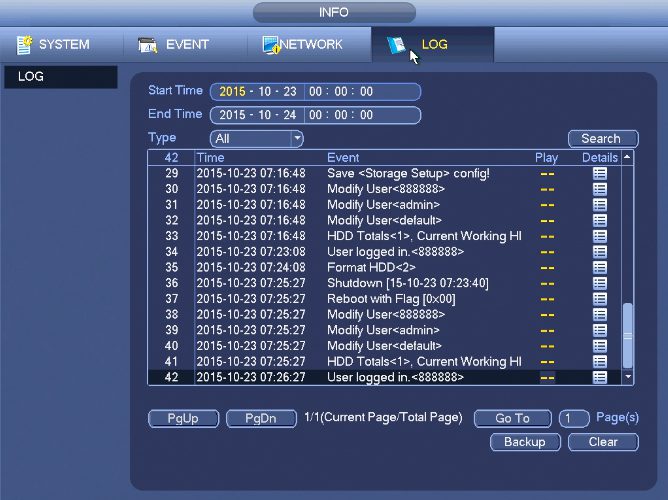668x500 pixels.
Task: Select the LOG tab label
Action: coord(435,44)
